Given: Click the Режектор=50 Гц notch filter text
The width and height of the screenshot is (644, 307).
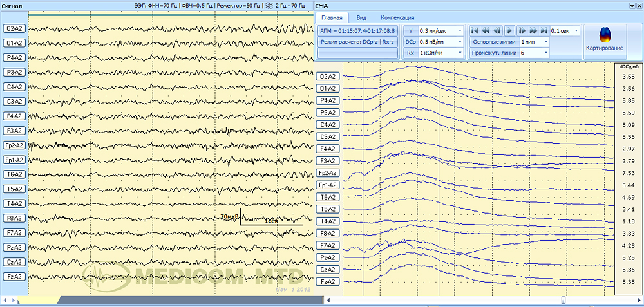Looking at the screenshot, I should [x=239, y=6].
